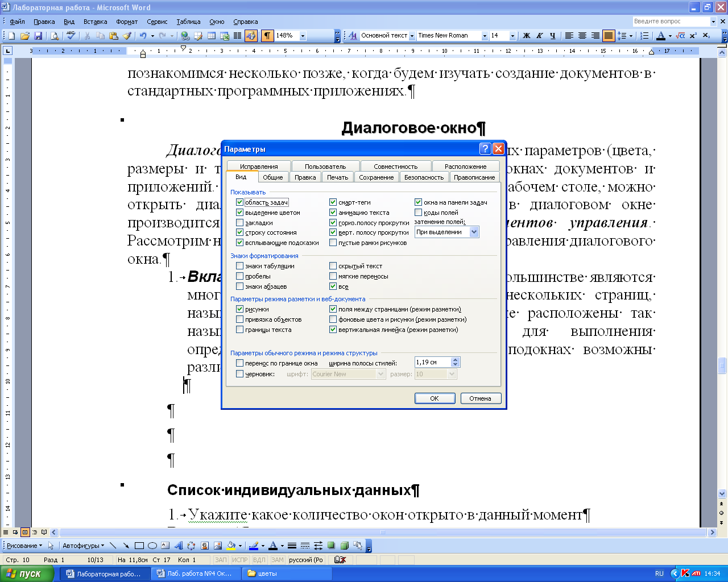728x582 pixels.
Task: Select the Format Painter brush
Action: pos(127,36)
